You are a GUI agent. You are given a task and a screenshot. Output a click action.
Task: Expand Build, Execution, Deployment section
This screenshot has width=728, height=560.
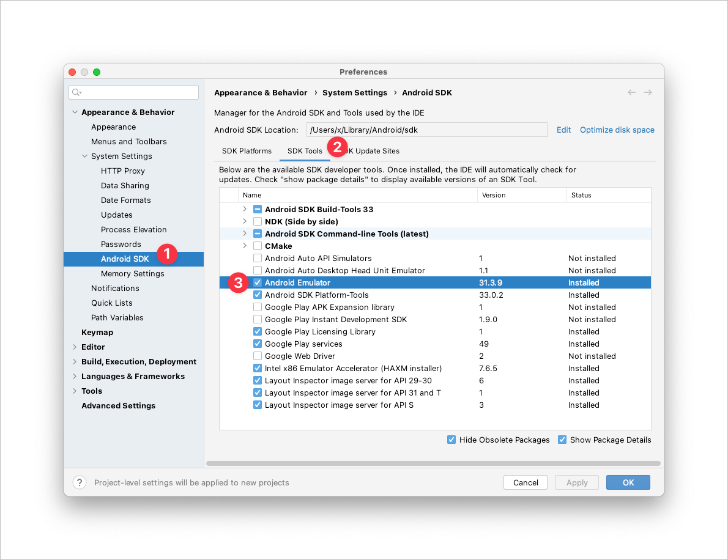pos(75,361)
